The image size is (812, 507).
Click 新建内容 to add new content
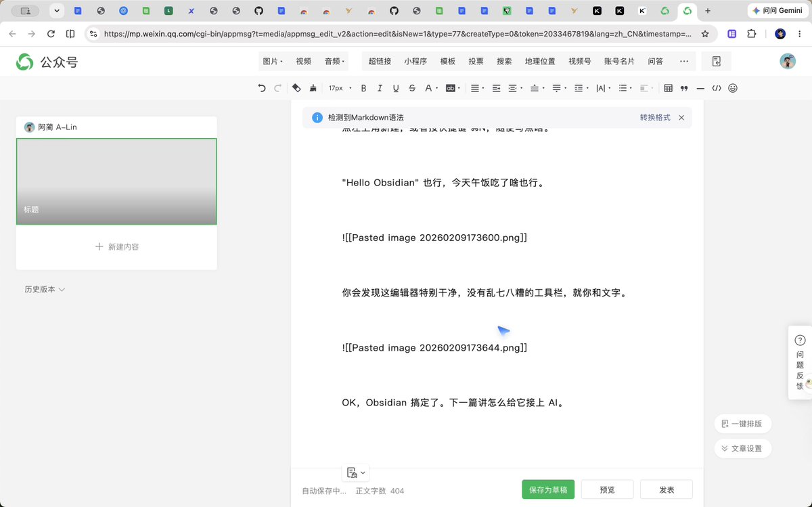[116, 247]
